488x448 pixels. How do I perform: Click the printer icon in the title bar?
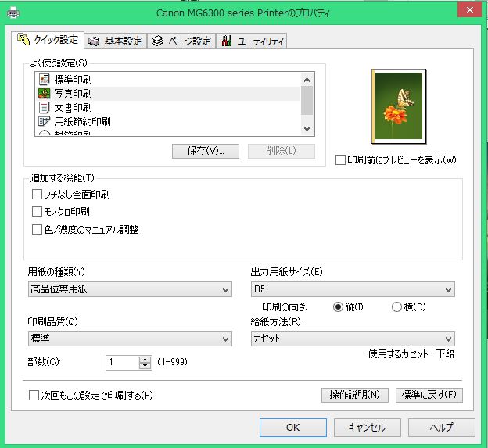point(13,13)
